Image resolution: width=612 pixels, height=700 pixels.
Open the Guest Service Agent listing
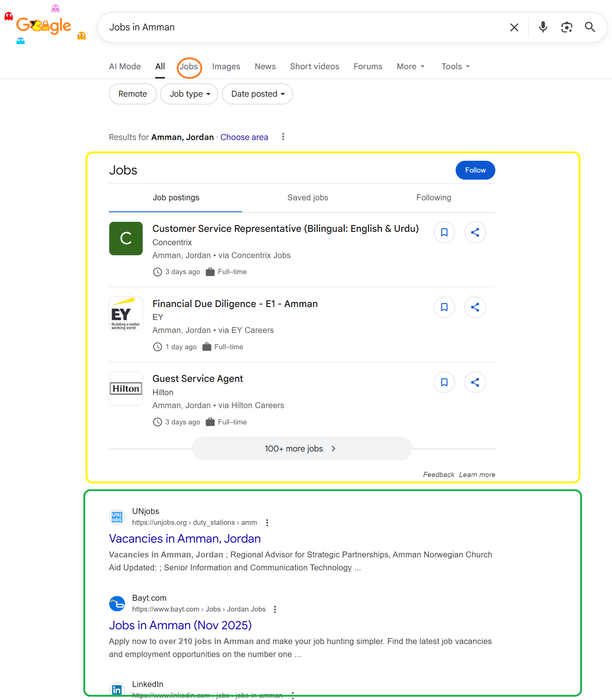pos(198,379)
